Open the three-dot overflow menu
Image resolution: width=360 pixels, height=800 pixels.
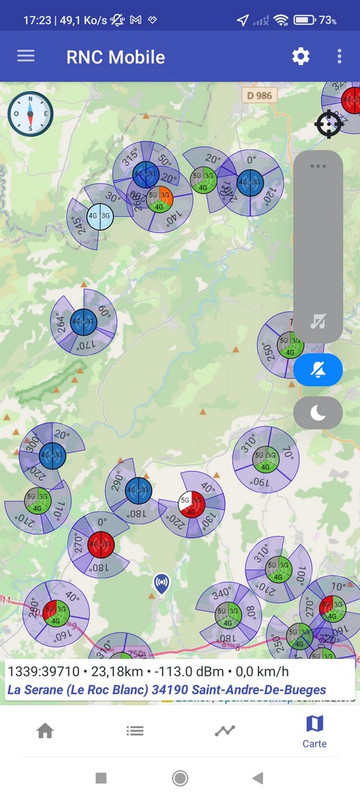339,56
